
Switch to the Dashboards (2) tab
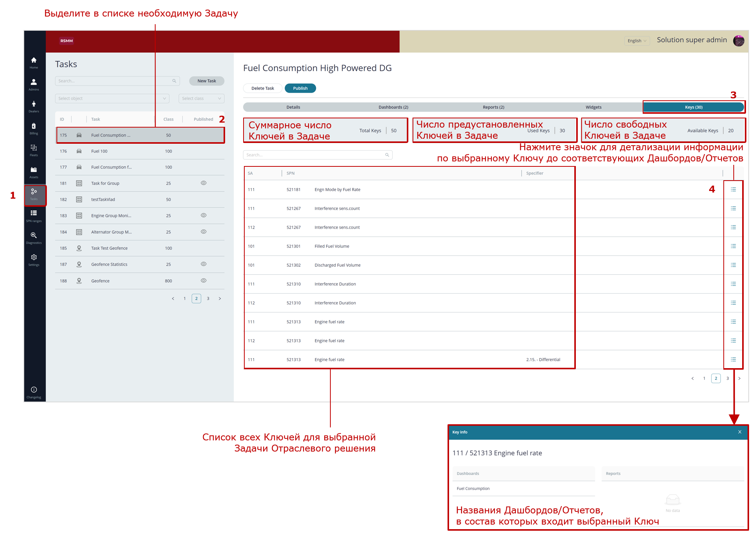point(393,107)
